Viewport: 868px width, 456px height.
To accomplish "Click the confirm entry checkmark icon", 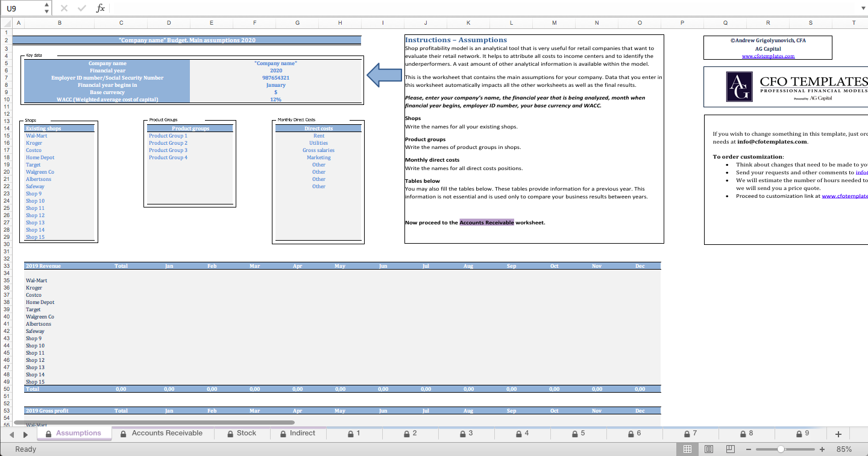I will click(82, 8).
